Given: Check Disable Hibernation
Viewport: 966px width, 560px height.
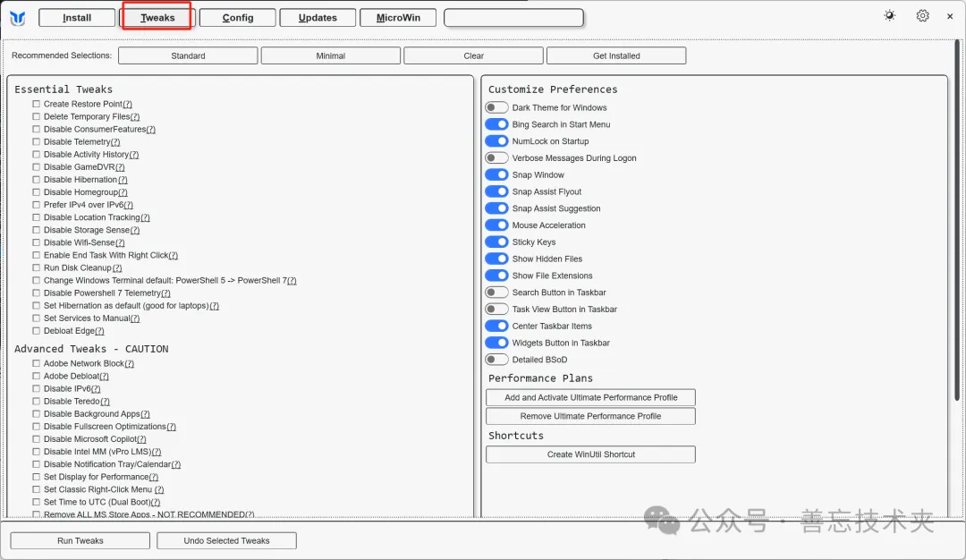Looking at the screenshot, I should 37,180.
